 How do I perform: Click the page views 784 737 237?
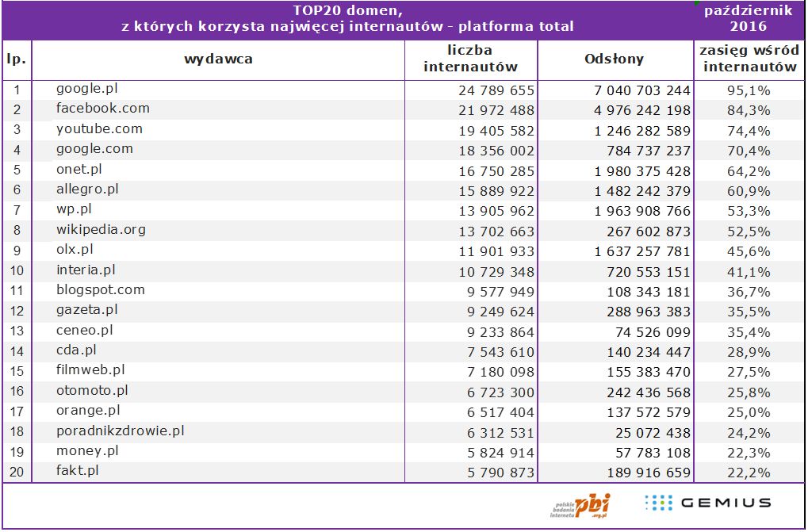[x=649, y=151]
